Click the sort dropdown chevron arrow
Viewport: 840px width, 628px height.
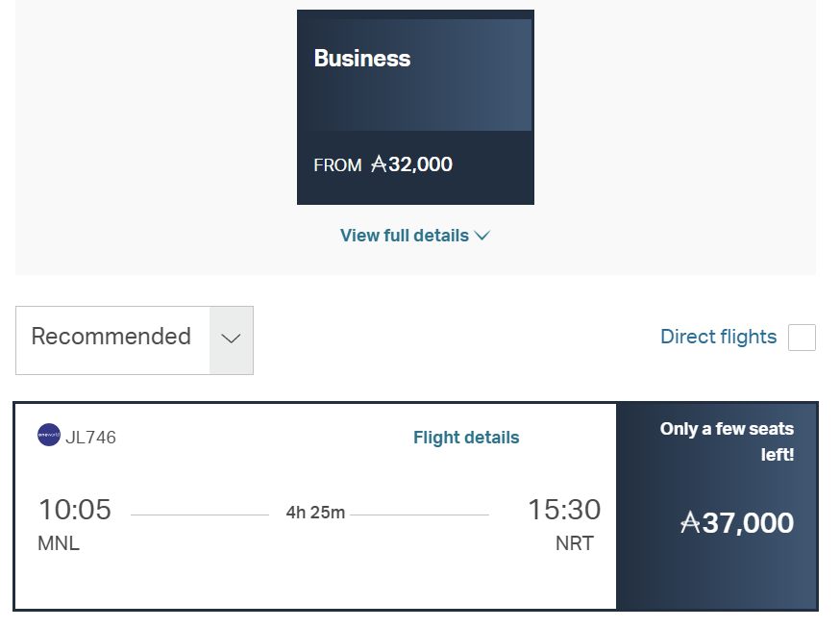[x=231, y=339]
